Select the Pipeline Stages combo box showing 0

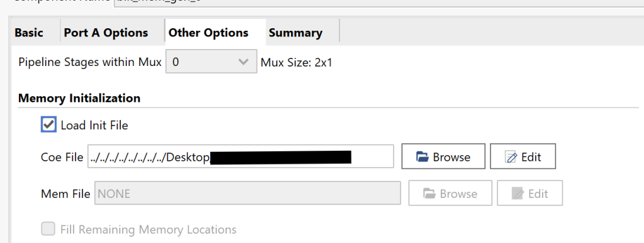211,62
